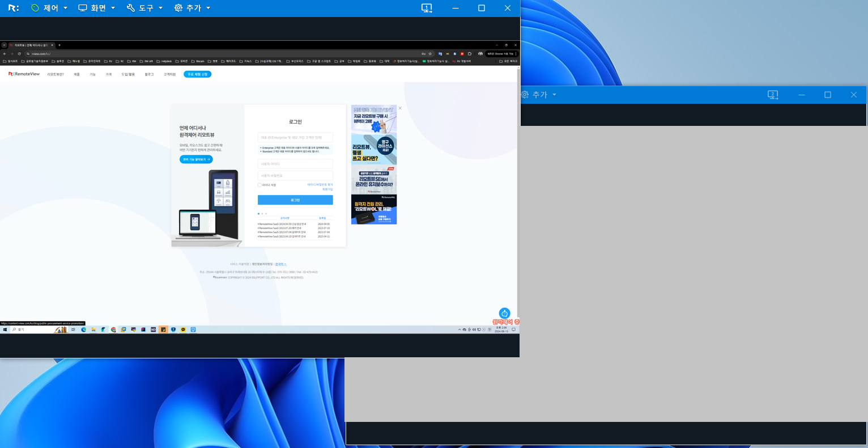
Task: Open the 제품 menu item
Action: [x=76, y=74]
